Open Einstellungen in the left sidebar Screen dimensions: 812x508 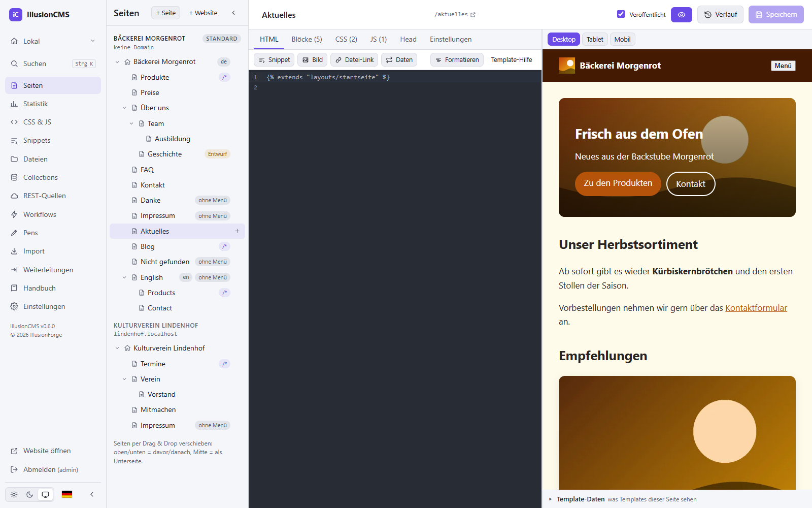(53, 306)
